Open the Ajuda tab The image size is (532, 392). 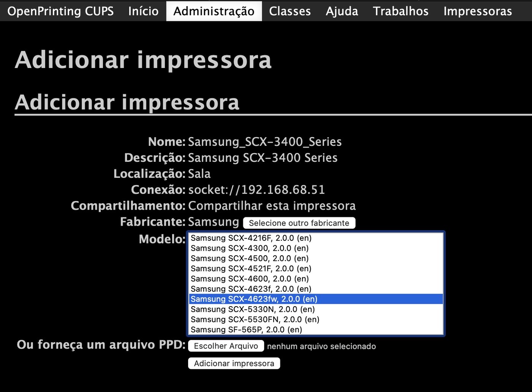point(342,11)
